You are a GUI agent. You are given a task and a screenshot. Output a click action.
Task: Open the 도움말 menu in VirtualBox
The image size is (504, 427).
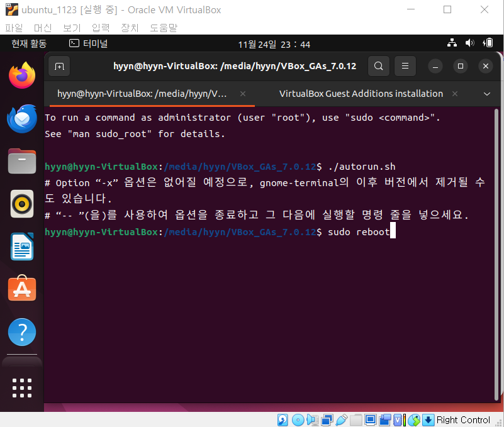tap(164, 28)
